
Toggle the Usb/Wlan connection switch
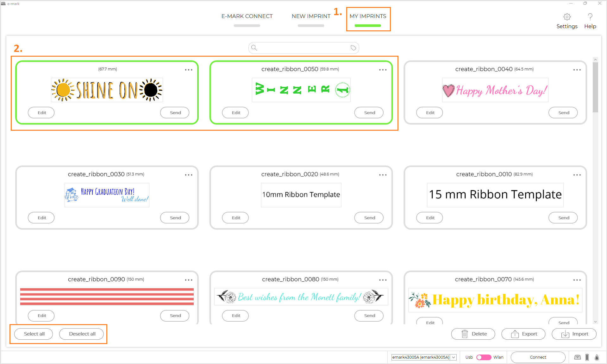pyautogui.click(x=484, y=357)
